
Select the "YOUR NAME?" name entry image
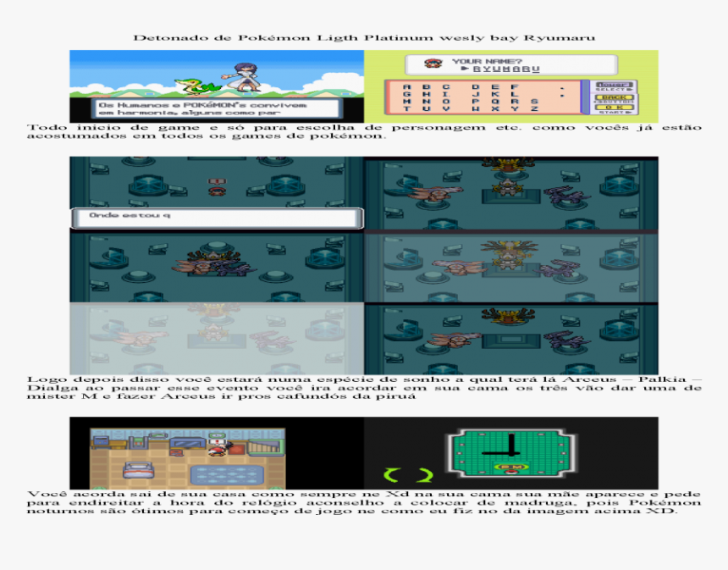click(x=511, y=86)
